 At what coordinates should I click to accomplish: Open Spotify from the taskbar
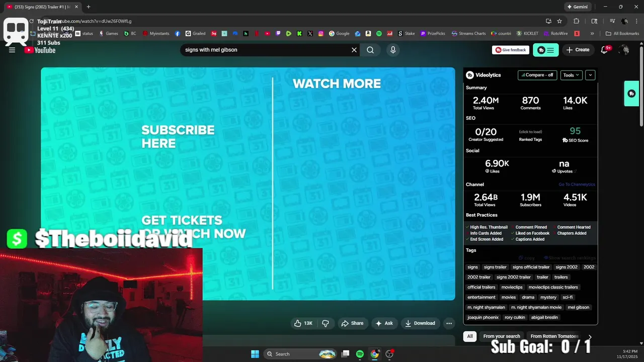(x=360, y=354)
